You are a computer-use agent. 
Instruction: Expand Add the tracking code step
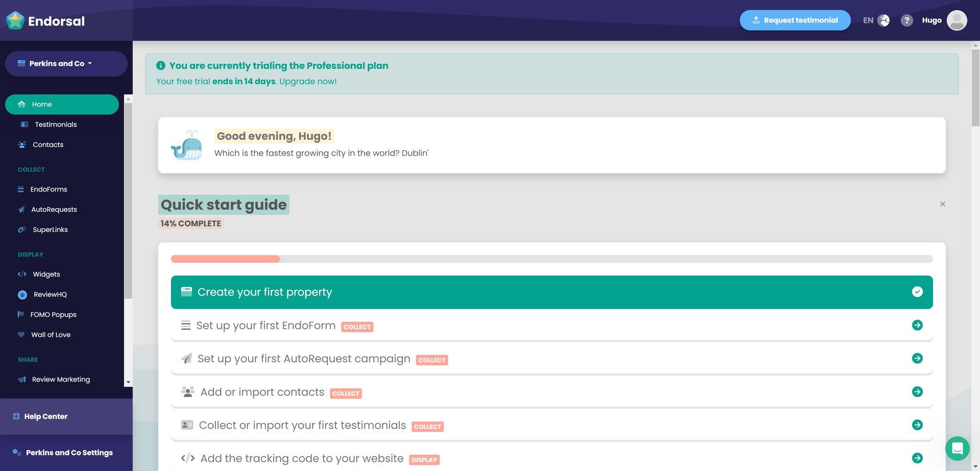click(552, 458)
